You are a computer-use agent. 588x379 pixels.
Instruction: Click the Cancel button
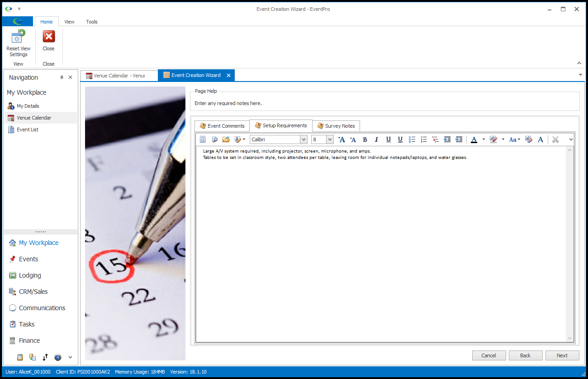click(489, 355)
